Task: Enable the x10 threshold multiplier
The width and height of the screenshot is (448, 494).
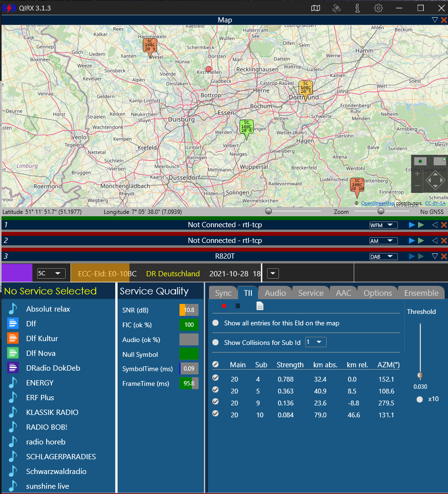Action: 420,399
